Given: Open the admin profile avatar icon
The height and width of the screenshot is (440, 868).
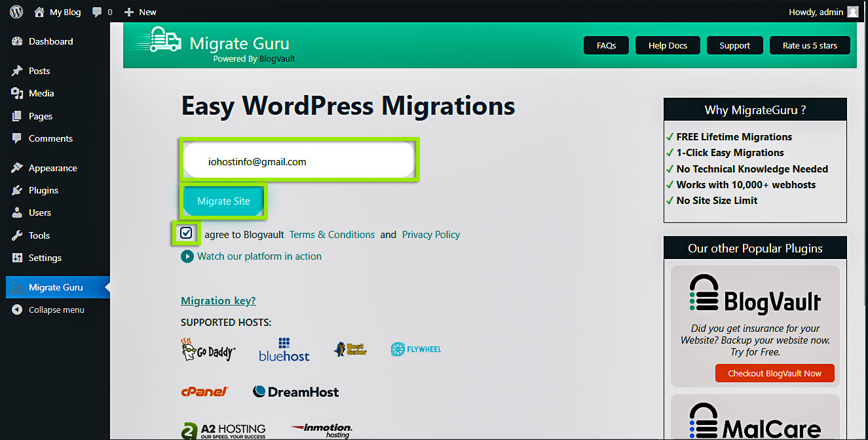Looking at the screenshot, I should 852,11.
